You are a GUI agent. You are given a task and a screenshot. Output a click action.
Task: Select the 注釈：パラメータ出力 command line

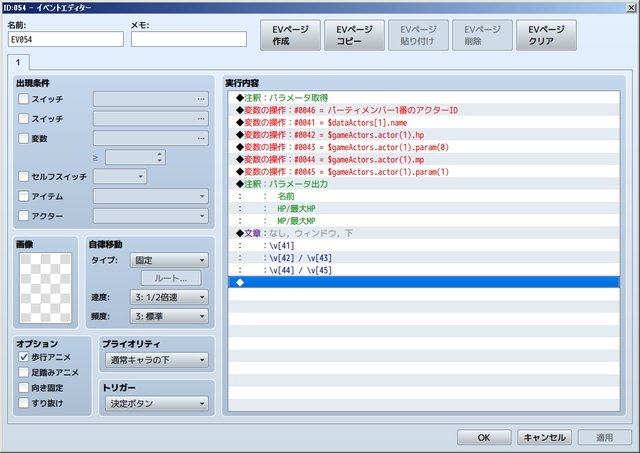pos(424,184)
